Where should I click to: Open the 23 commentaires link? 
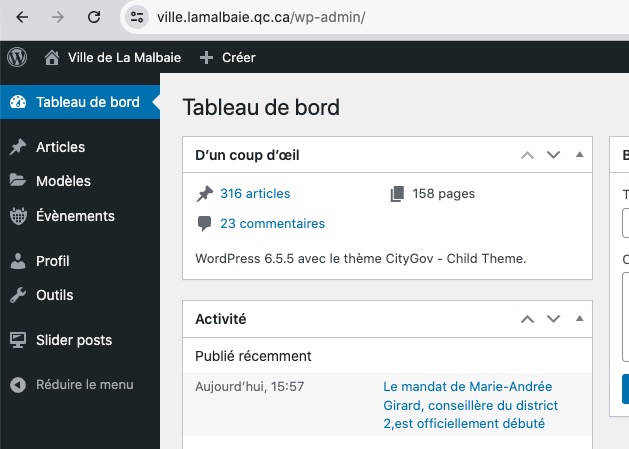(x=272, y=223)
